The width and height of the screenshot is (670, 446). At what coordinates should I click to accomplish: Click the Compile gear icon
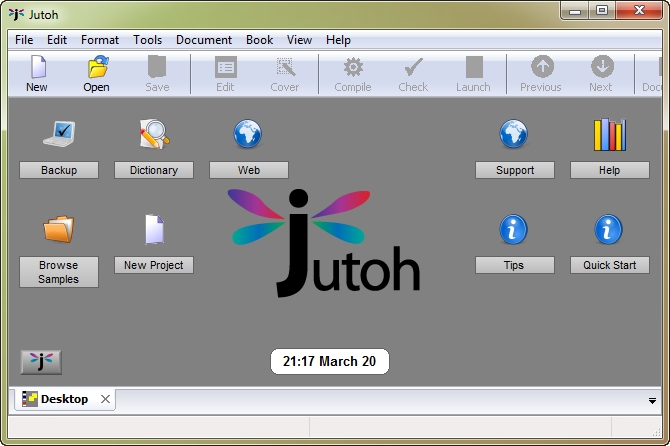(x=353, y=67)
